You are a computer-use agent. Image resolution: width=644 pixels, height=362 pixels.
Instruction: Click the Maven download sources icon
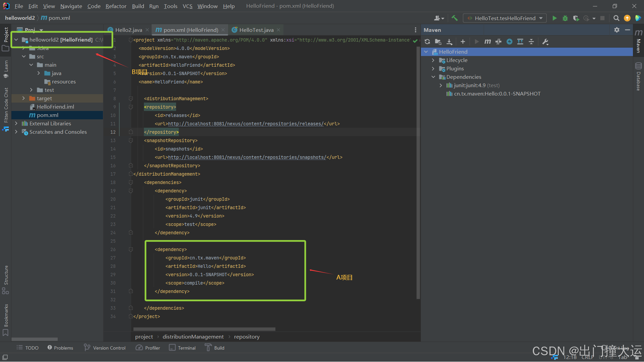click(449, 42)
